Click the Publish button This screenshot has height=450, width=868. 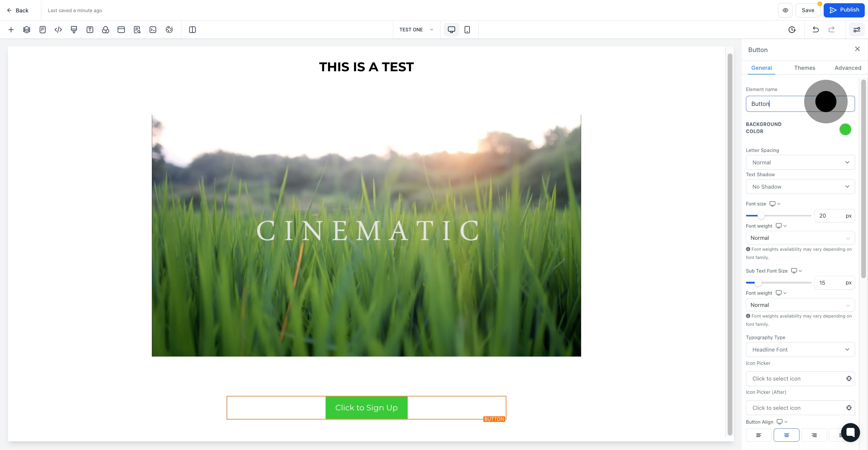(x=844, y=10)
